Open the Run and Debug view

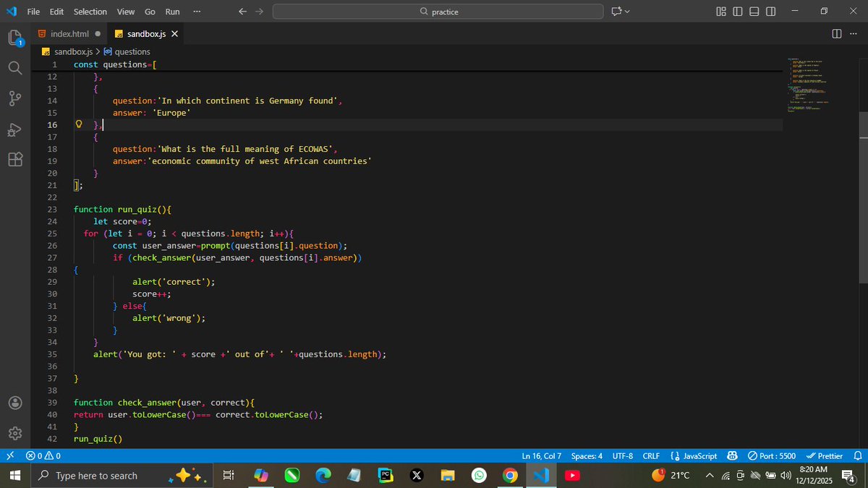[15, 130]
